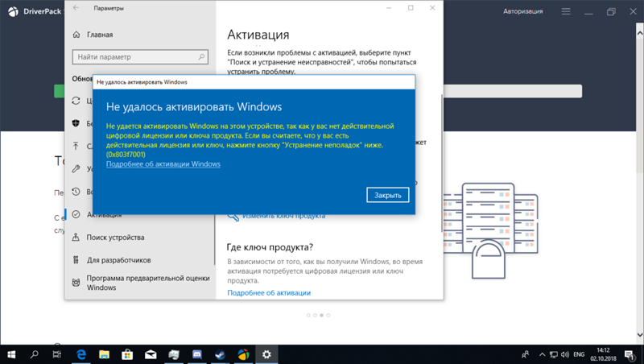Click the Settings window vertical scrollbar

click(x=441, y=163)
